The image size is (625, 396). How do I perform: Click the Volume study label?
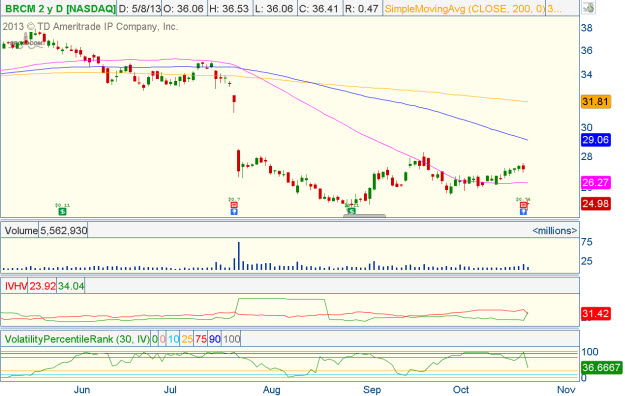[x=21, y=231]
